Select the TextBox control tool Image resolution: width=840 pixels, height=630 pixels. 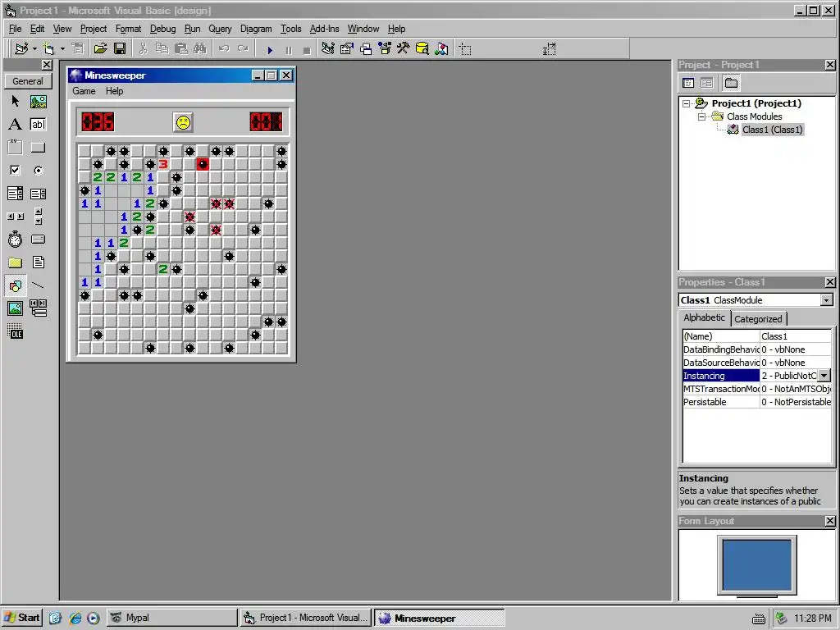(38, 125)
